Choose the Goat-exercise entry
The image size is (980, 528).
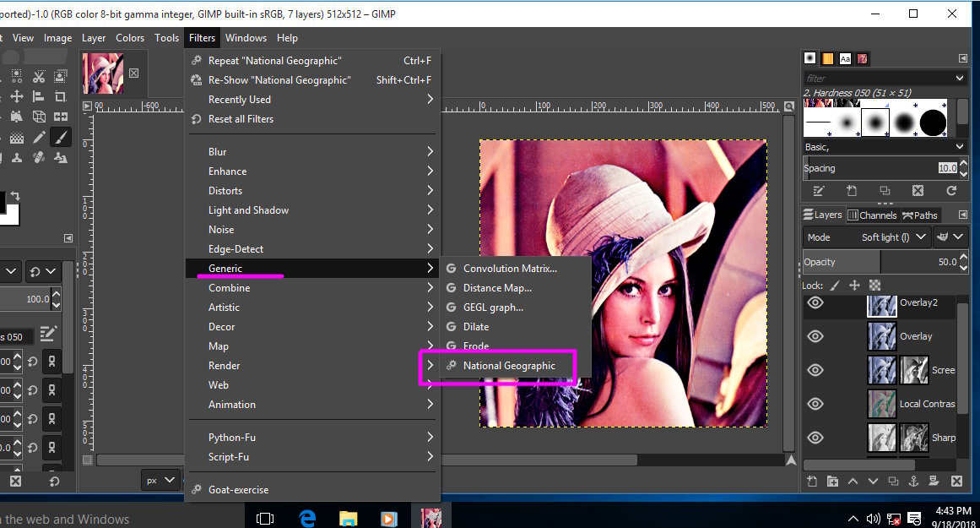pos(312,490)
